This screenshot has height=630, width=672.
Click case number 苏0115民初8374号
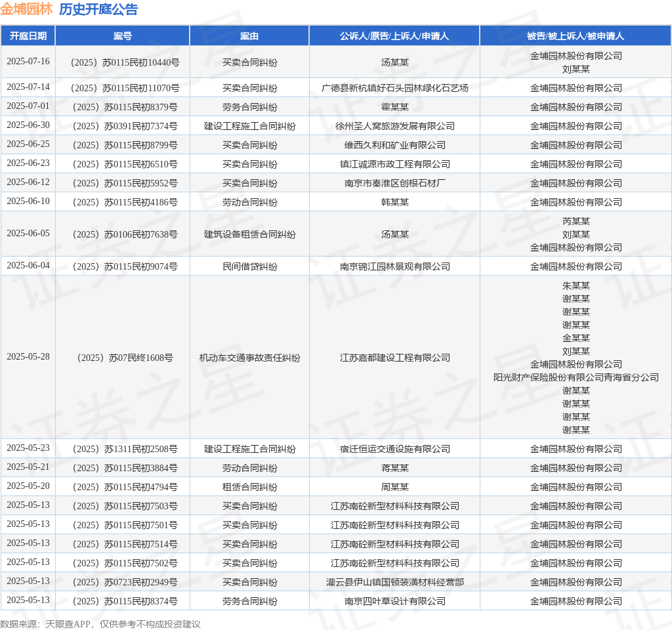pos(125,601)
